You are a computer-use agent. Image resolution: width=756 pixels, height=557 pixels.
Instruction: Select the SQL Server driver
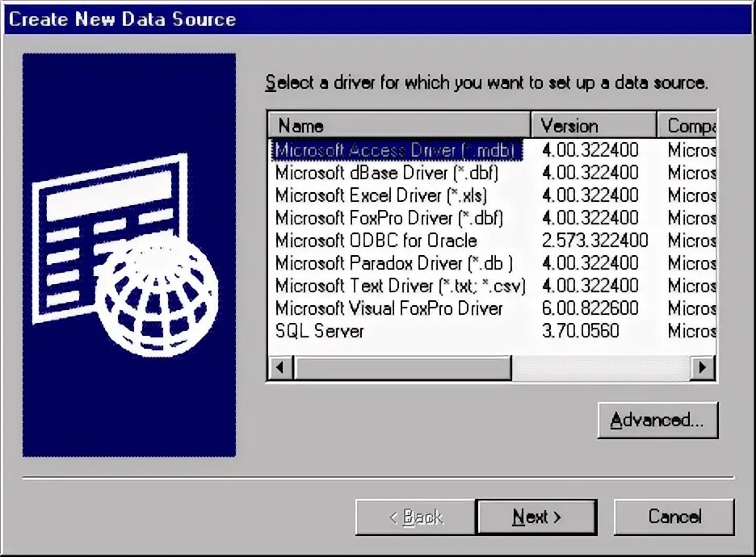[x=319, y=331]
